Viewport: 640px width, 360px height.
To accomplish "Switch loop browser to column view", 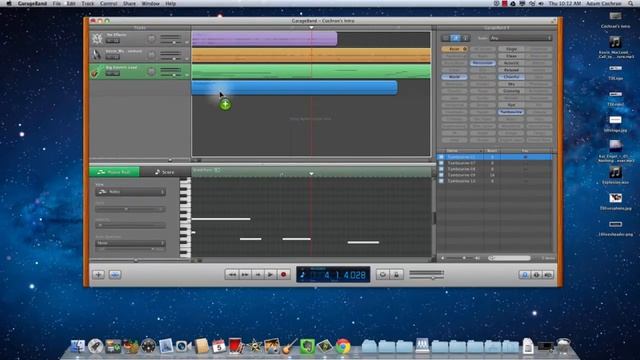I will (446, 38).
